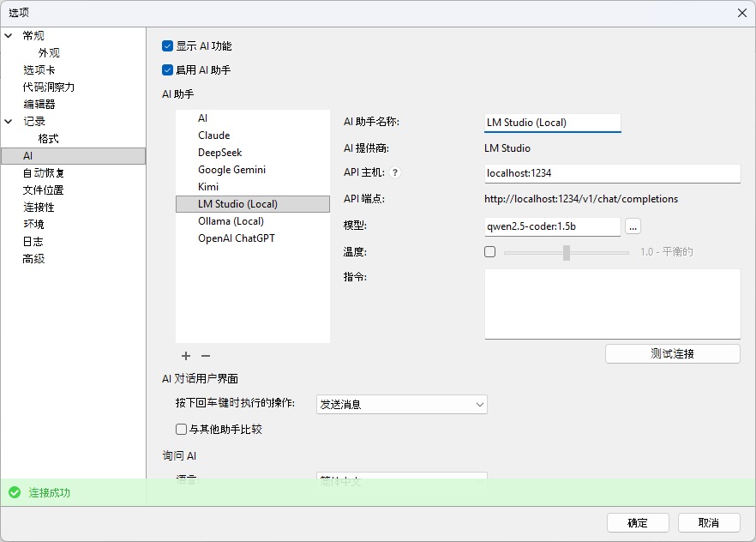756x542 pixels.
Task: Select the AI category in the tree
Action: (x=74, y=156)
